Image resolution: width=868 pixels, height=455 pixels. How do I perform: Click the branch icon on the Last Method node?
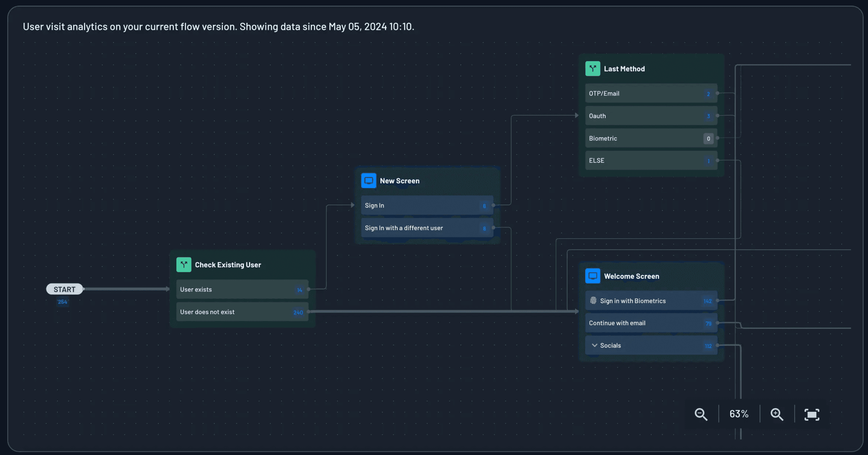point(593,68)
